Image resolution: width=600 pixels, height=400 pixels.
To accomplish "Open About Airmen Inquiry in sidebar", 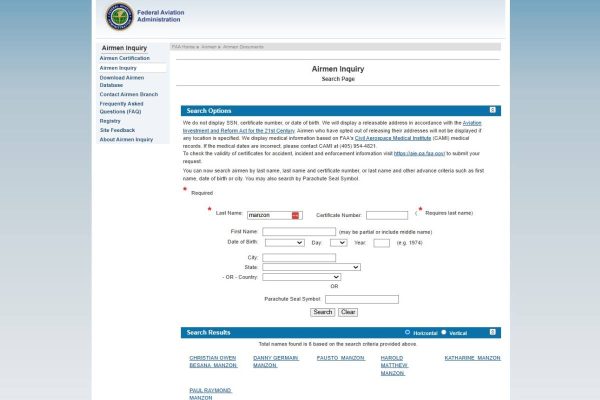I will coord(126,139).
